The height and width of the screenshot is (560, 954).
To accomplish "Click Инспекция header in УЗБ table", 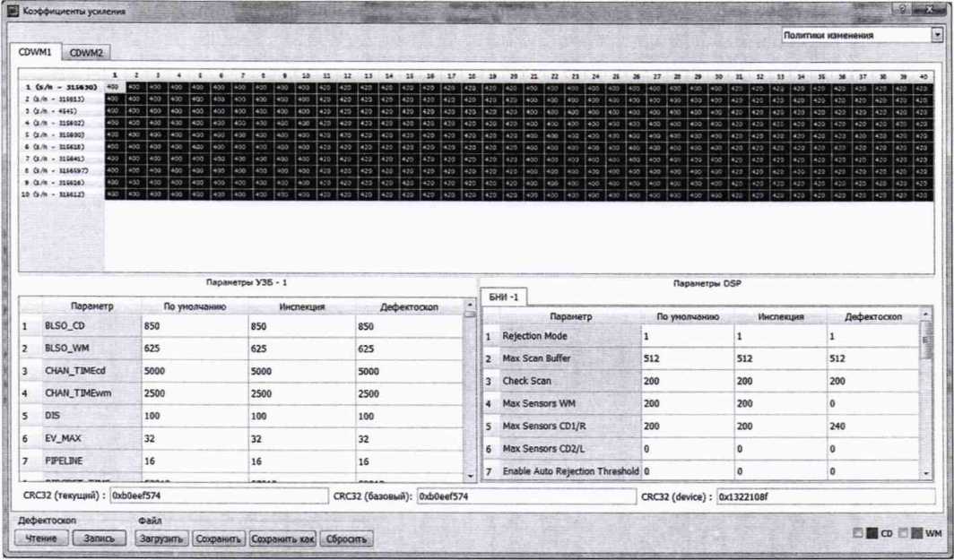I will tap(302, 307).
